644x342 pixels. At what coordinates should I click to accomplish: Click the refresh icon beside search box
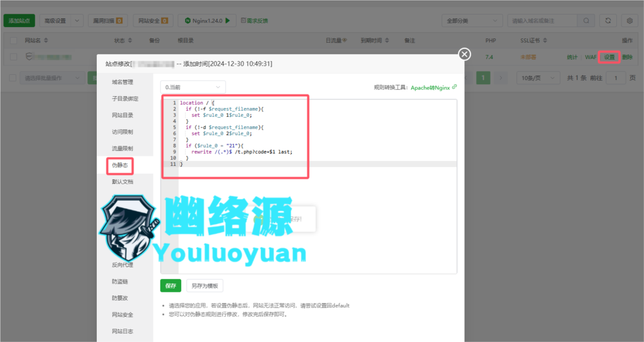608,21
